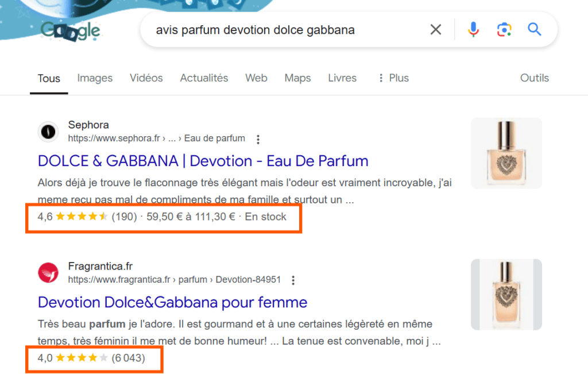Click the fragrantica.fr URL breadcrumb
This screenshot has height=374, width=588.
pyautogui.click(x=175, y=280)
